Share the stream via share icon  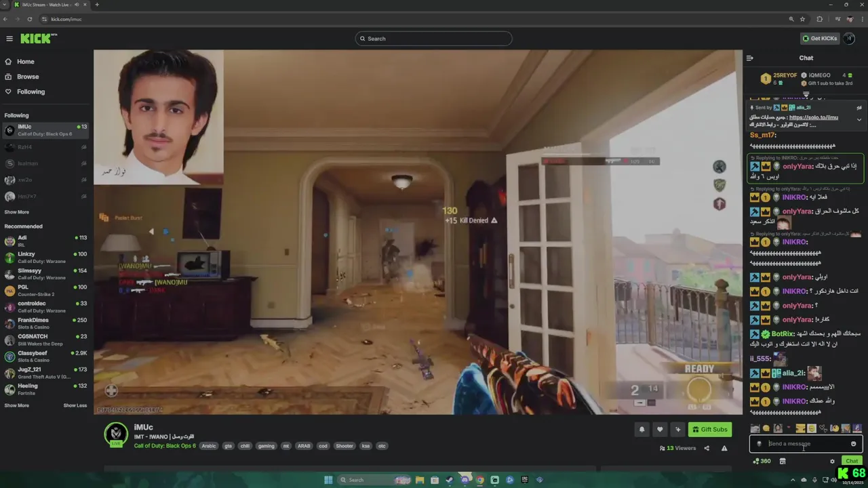707,448
